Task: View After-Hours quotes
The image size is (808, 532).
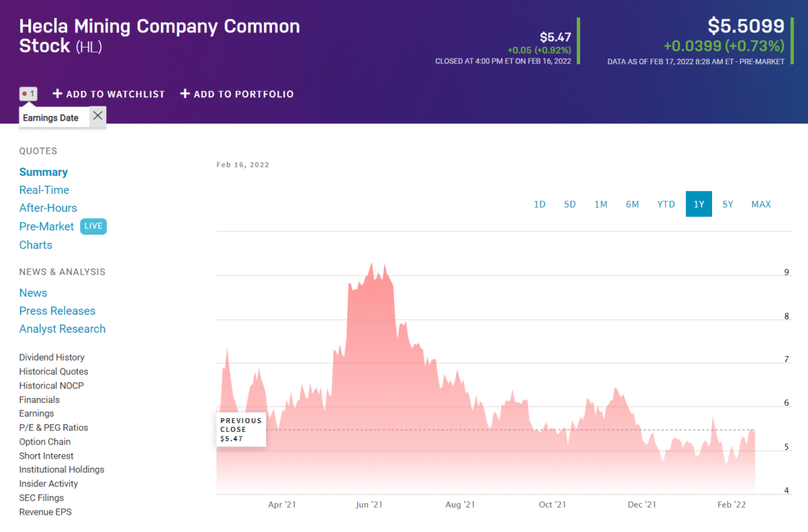Action: 48,208
